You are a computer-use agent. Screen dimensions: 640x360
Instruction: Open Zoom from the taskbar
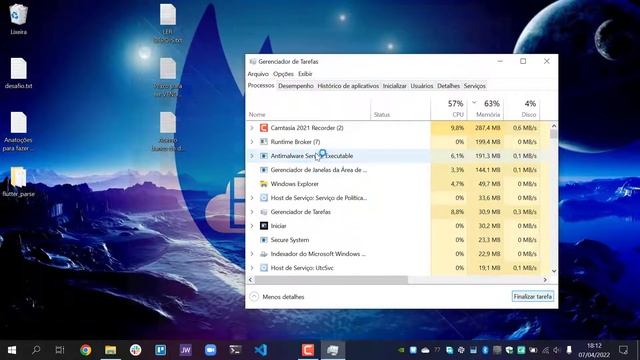[210, 350]
